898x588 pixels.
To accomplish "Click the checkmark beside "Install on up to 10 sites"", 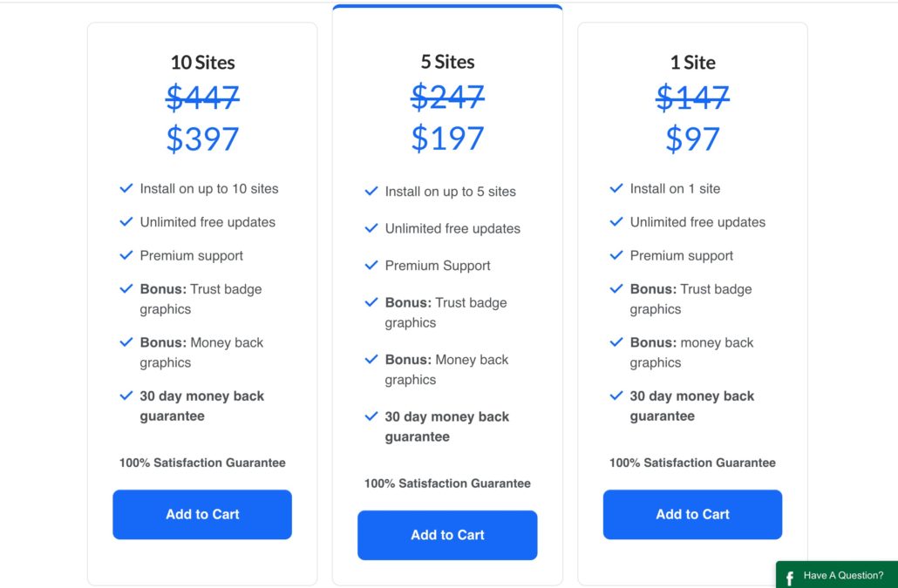I will coord(126,188).
